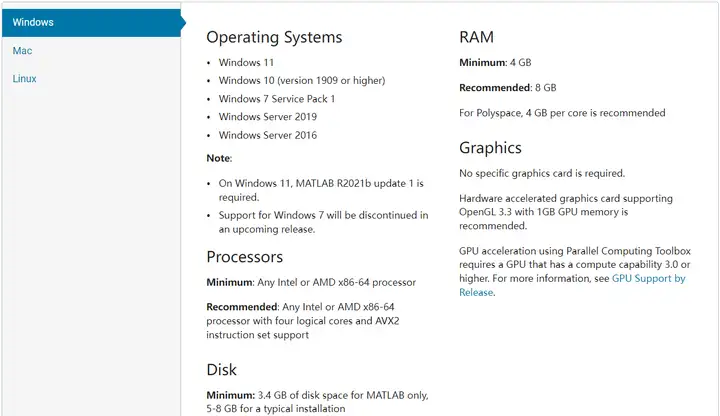Click the Disk section heading

pyautogui.click(x=221, y=370)
